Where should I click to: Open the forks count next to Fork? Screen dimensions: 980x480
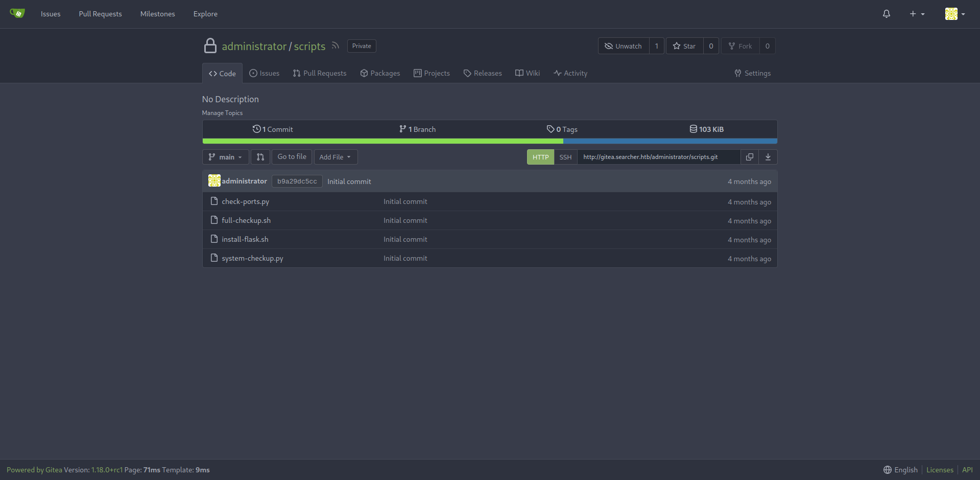[768, 46]
